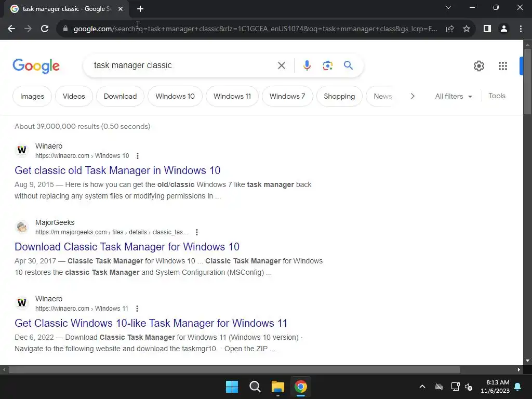532x399 pixels.
Task: Open File Explorer from taskbar
Action: [277, 387]
